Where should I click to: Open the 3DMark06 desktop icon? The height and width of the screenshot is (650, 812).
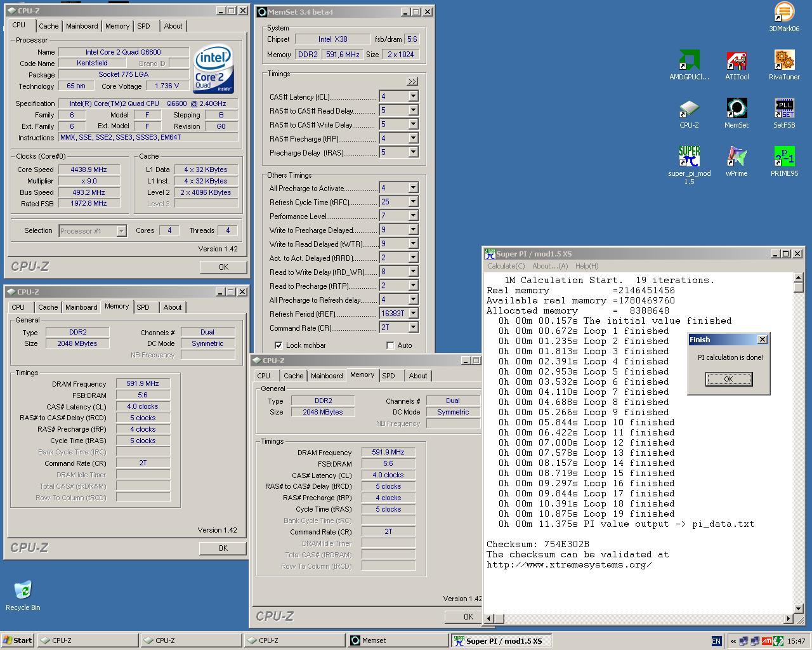coord(784,17)
